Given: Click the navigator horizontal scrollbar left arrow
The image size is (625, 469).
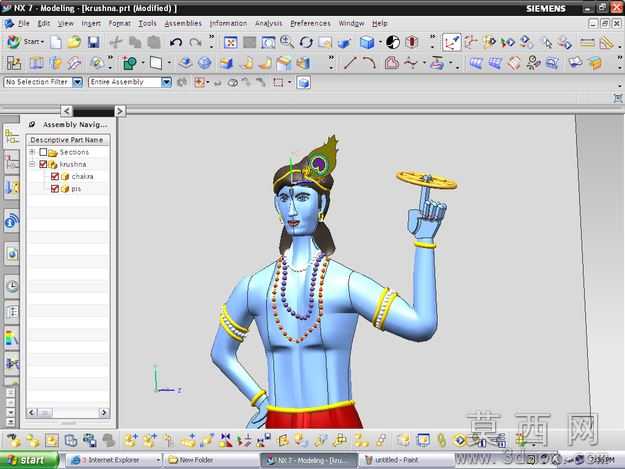Looking at the screenshot, I should (31, 412).
